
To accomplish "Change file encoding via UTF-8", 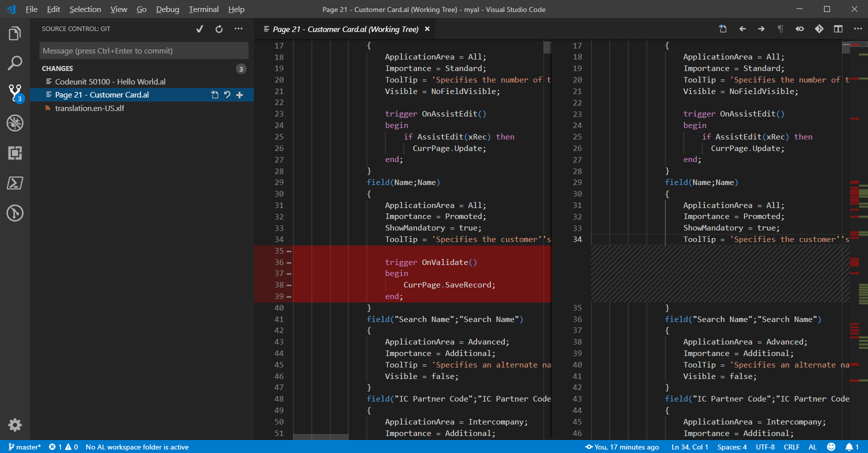I will (765, 447).
